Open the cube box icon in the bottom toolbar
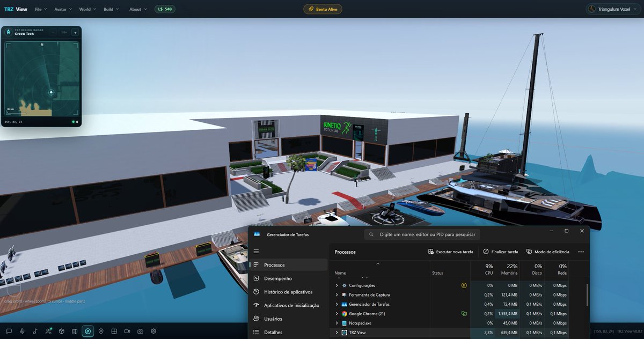The height and width of the screenshot is (339, 644). coord(62,331)
